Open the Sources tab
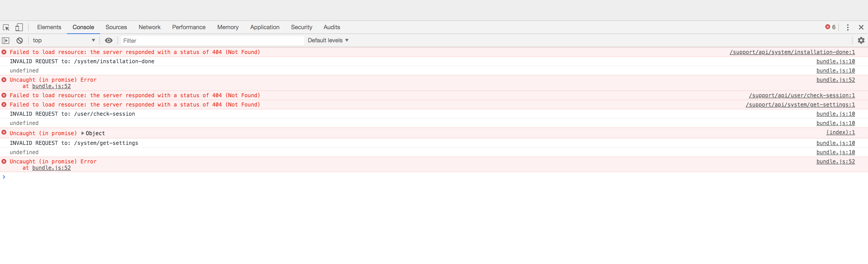 pyautogui.click(x=116, y=27)
